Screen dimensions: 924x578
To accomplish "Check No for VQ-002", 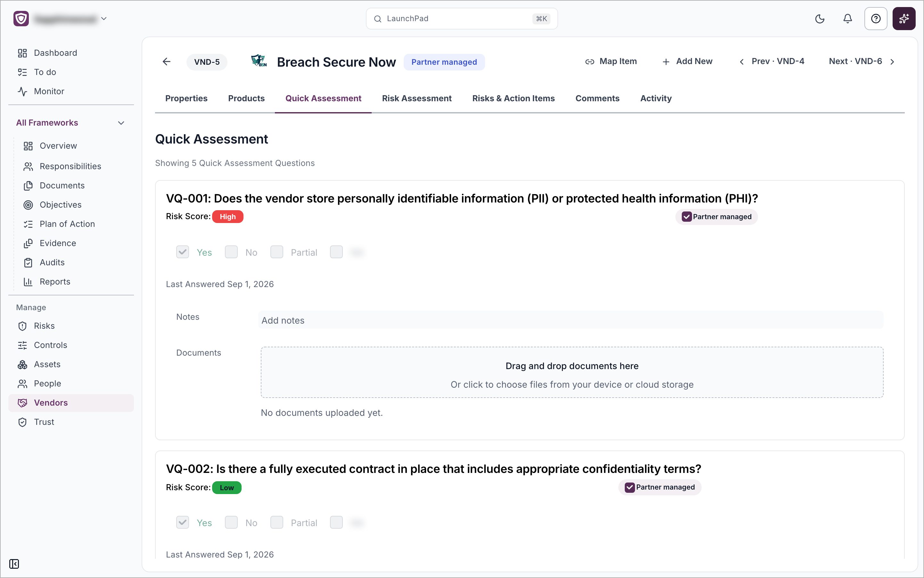I will (x=231, y=522).
